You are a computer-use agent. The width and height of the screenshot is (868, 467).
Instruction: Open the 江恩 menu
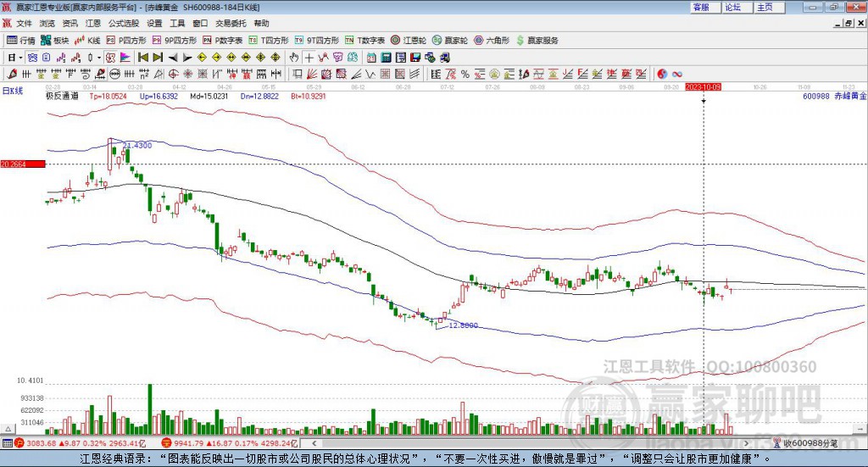[93, 23]
